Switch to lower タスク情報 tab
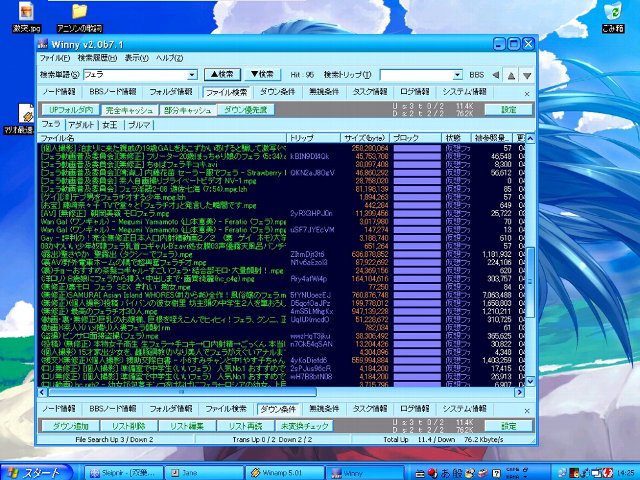The image size is (640, 480). 370,409
